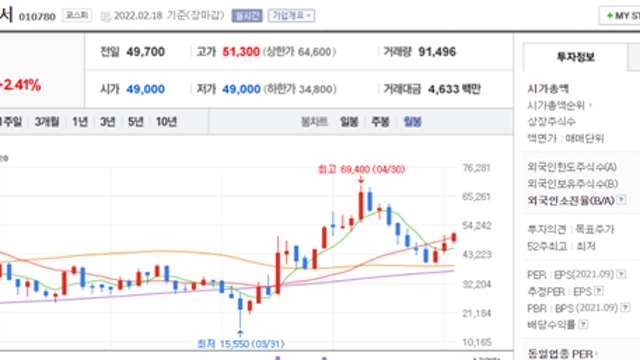Click the 43,223 price axis label
The height and width of the screenshot is (360, 640).
coord(477,255)
